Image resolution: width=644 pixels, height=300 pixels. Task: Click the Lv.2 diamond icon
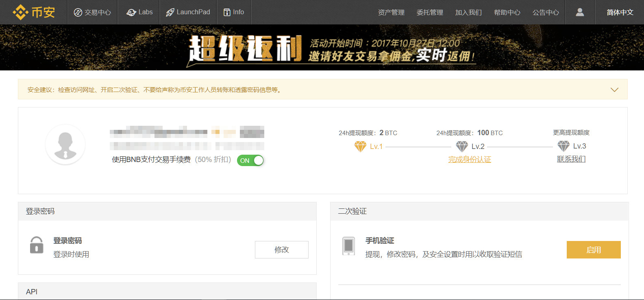(462, 146)
